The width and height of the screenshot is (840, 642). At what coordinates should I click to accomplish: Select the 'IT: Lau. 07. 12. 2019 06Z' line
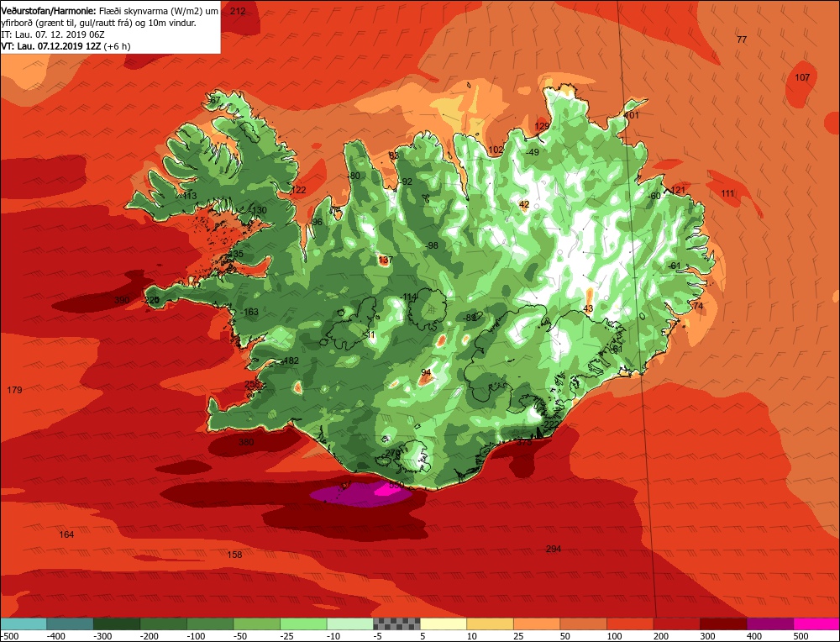click(x=53, y=34)
